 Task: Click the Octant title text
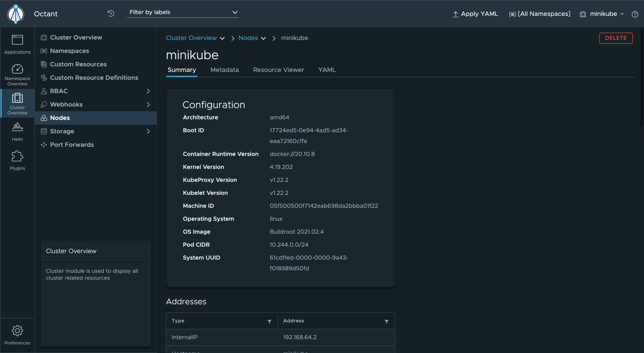click(x=46, y=14)
